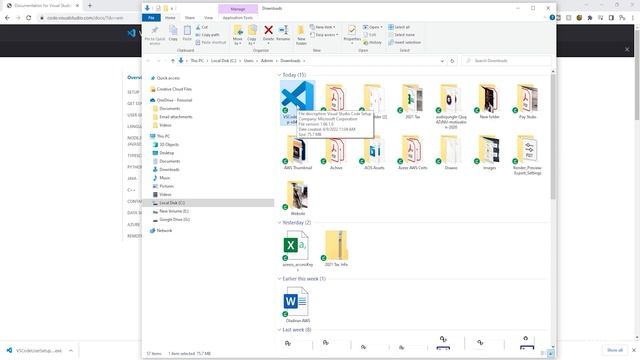The width and height of the screenshot is (640, 360).
Task: Select Music in navigation pane
Action: pyautogui.click(x=164, y=178)
